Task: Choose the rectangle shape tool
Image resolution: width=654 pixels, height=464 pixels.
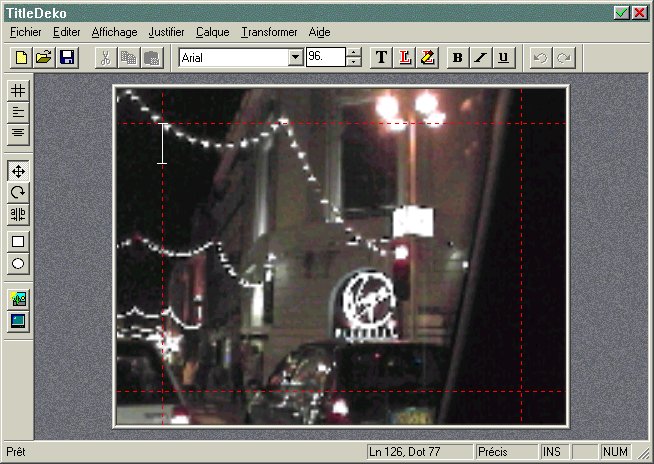Action: 18,242
